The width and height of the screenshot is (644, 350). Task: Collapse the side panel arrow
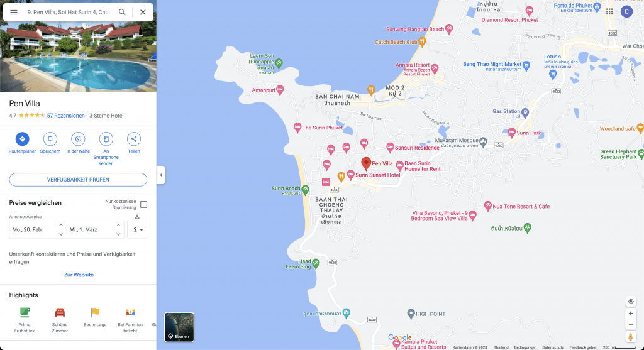point(161,175)
